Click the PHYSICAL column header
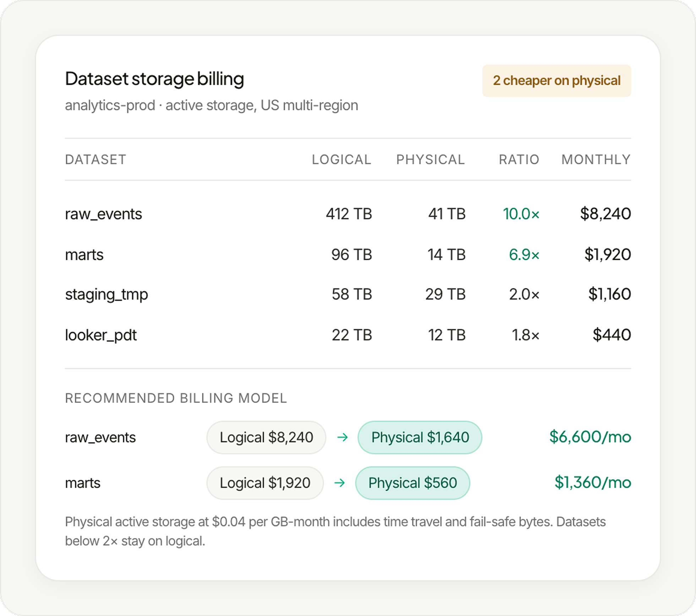Viewport: 696px width, 616px height. click(431, 160)
